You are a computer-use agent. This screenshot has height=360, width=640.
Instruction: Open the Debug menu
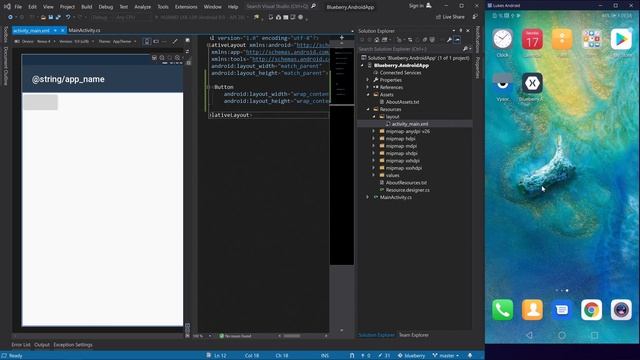click(x=105, y=7)
